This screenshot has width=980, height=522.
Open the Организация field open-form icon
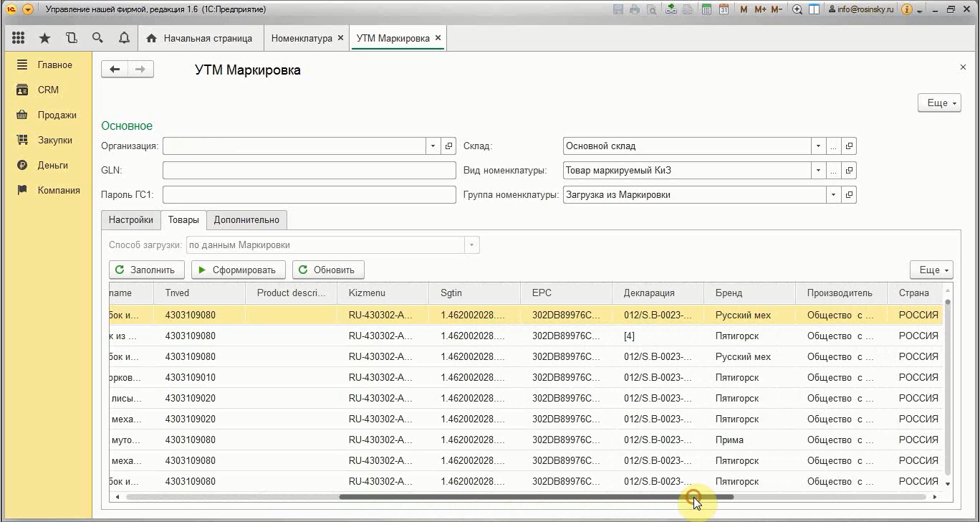(x=448, y=146)
